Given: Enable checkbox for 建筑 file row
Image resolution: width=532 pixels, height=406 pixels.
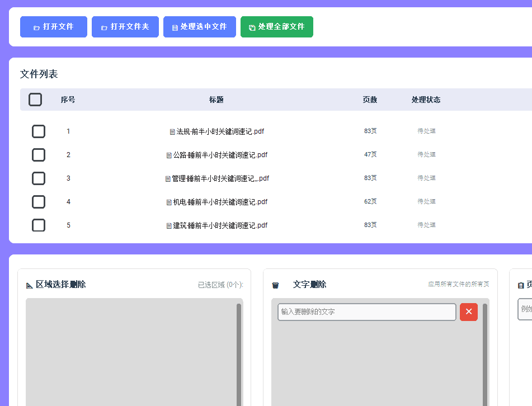Looking at the screenshot, I should tap(39, 225).
